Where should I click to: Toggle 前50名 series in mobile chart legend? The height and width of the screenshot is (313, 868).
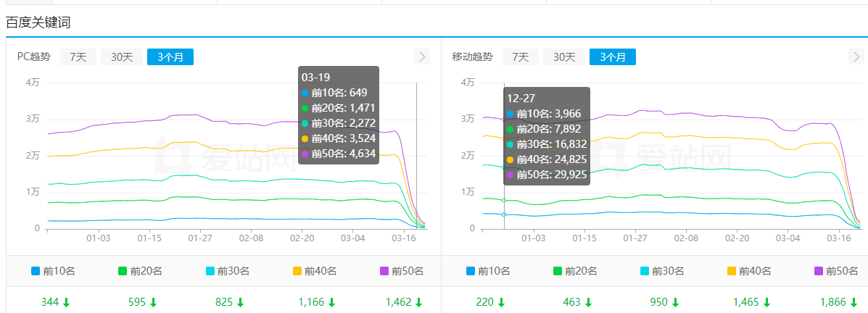836,271
